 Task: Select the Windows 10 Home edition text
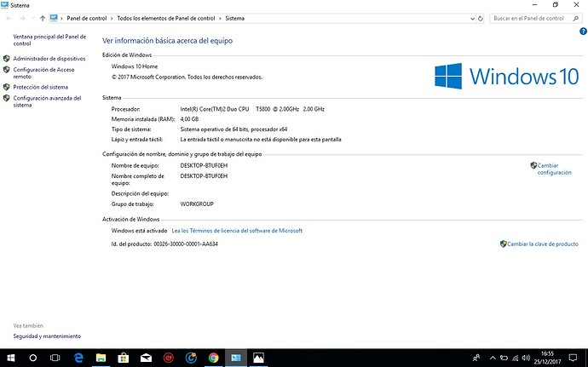pyautogui.click(x=135, y=66)
